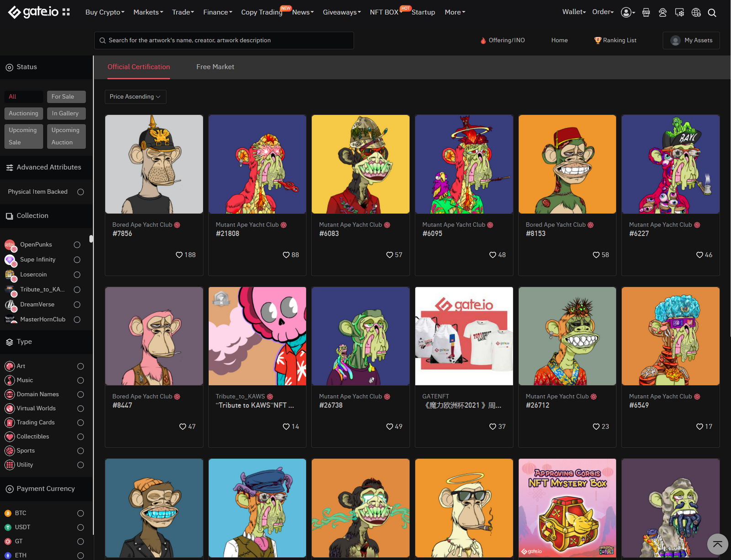Select the OpenPunks collection radio

pyautogui.click(x=77, y=245)
